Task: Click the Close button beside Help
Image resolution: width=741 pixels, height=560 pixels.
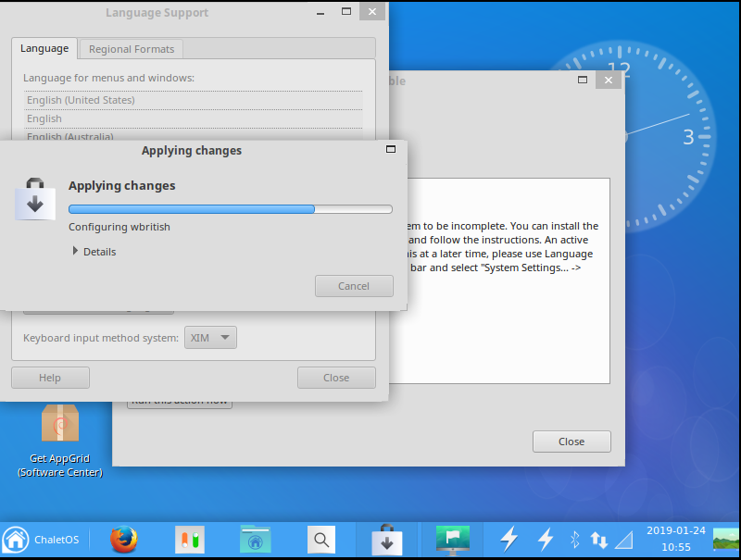Action: pyautogui.click(x=336, y=378)
